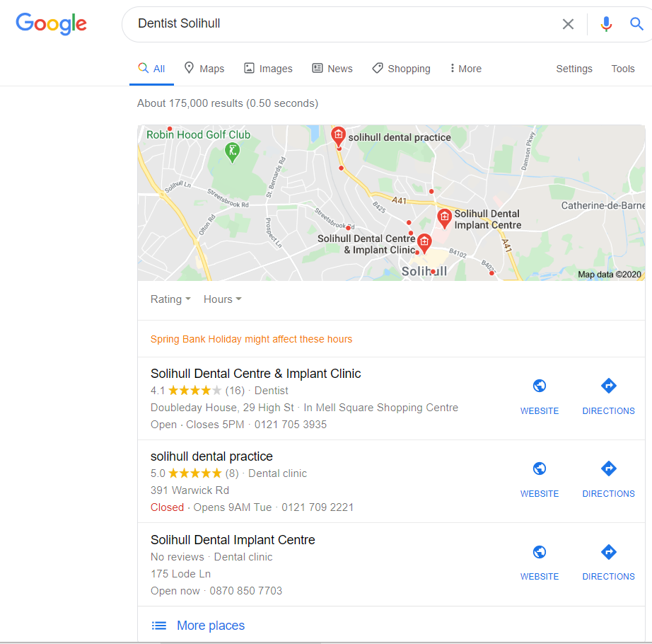Open the More places link
The width and height of the screenshot is (652, 644).
(211, 626)
